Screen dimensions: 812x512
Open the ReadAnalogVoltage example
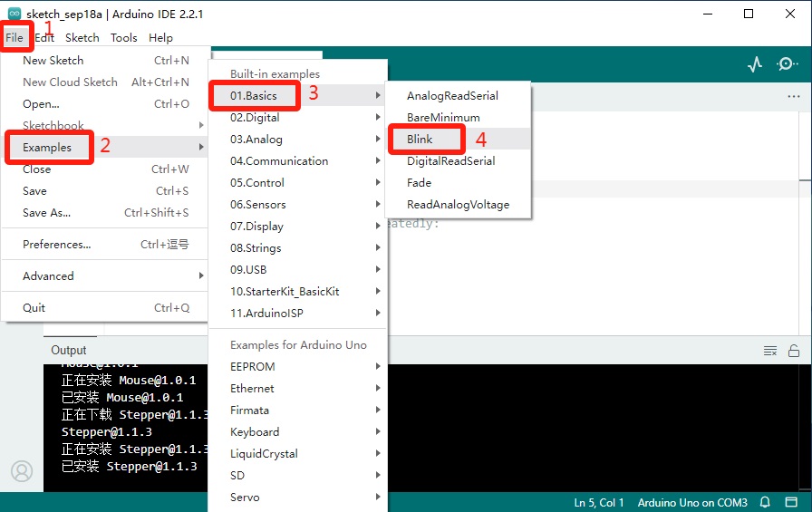click(459, 205)
